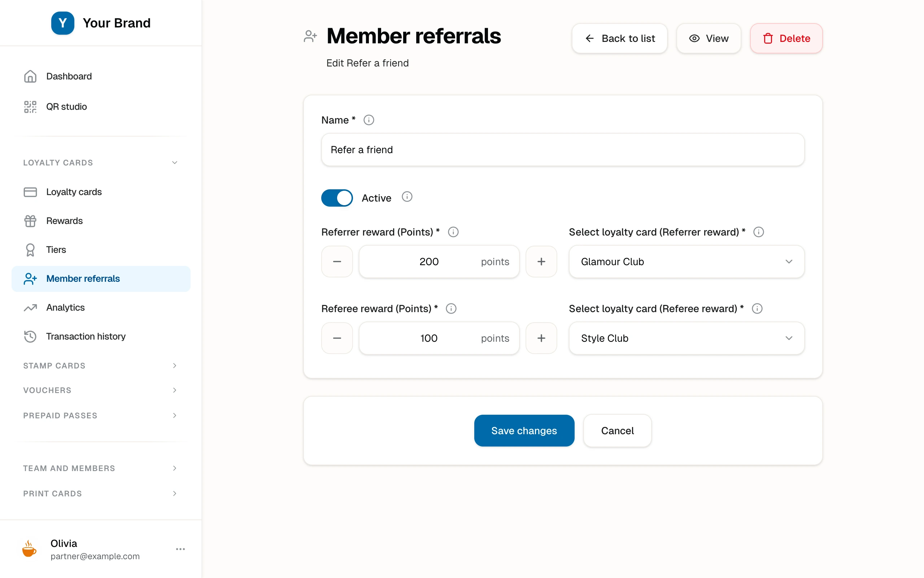This screenshot has width=924, height=578.
Task: Toggle the Active switch off
Action: tap(337, 198)
